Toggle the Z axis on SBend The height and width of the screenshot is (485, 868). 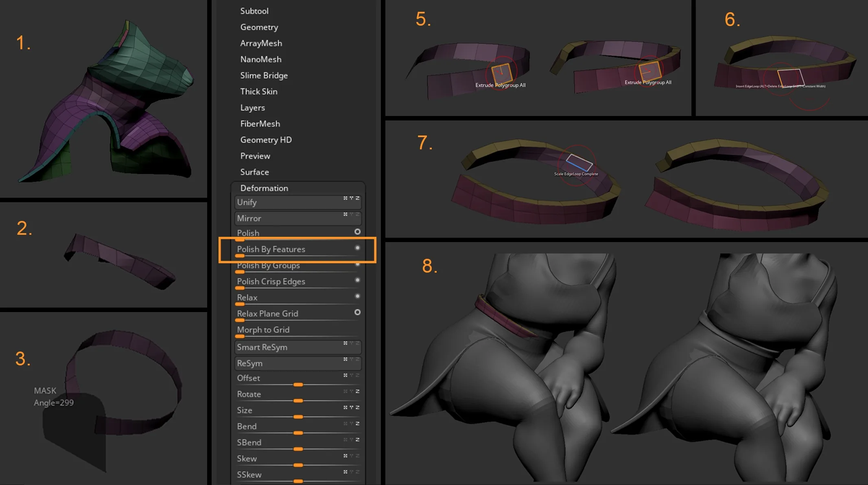click(x=358, y=440)
